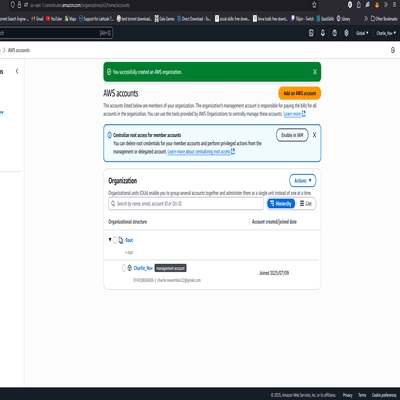Click the bookmark star in the address bar
This screenshot has height=400, width=400.
point(314,5)
